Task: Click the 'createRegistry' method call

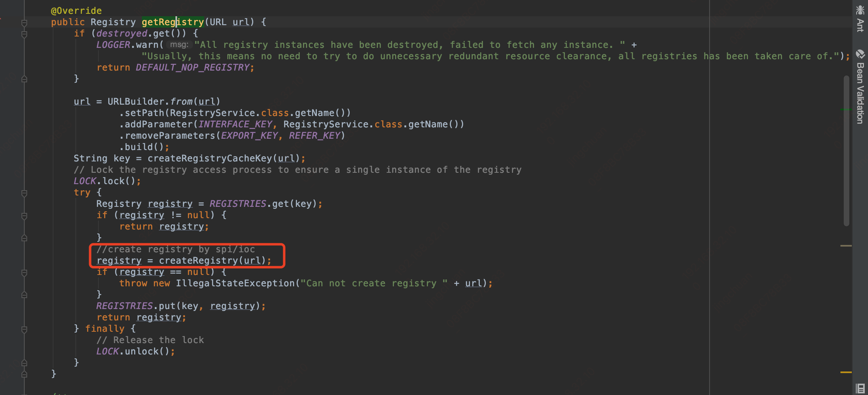Action: (x=198, y=260)
